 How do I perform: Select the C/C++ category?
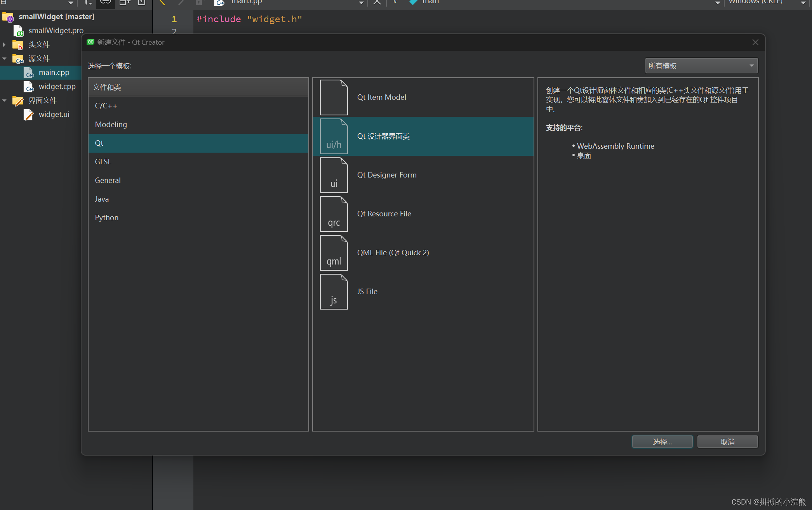click(x=198, y=106)
